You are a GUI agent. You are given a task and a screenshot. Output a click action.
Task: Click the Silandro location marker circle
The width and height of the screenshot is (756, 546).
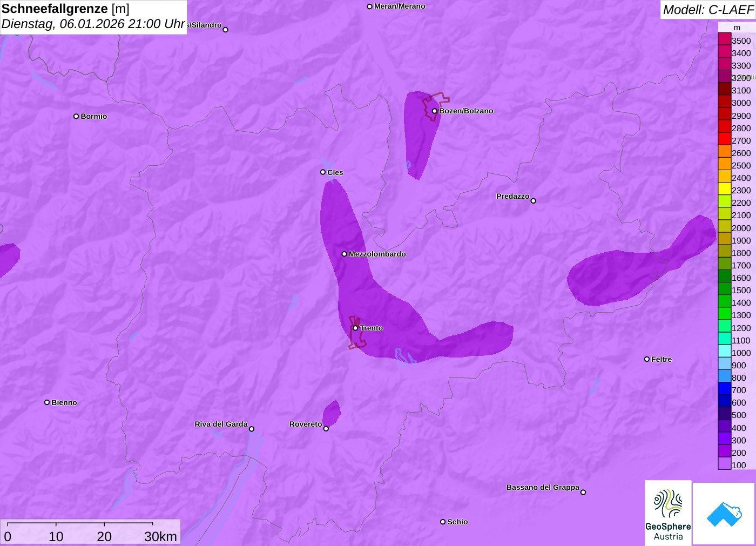(226, 30)
